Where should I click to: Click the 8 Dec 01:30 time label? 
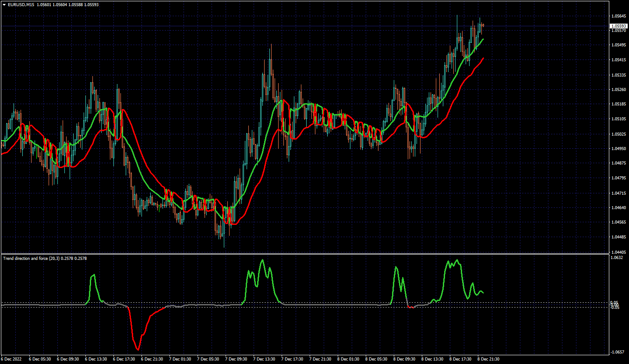tap(348, 359)
